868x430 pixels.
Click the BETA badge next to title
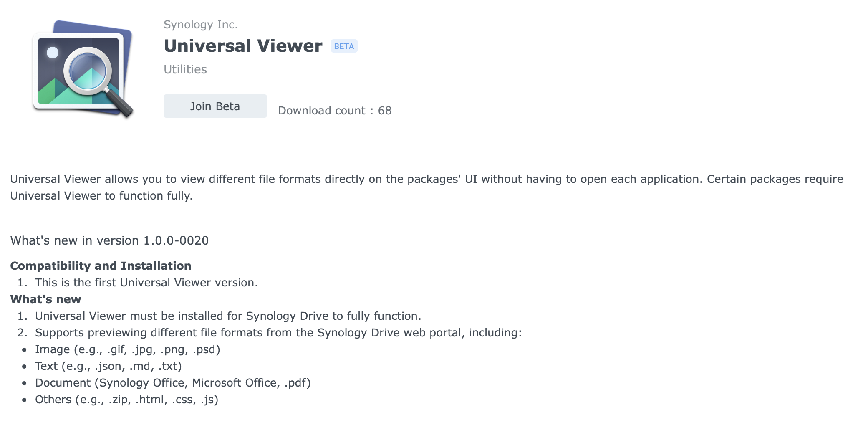[x=344, y=46]
